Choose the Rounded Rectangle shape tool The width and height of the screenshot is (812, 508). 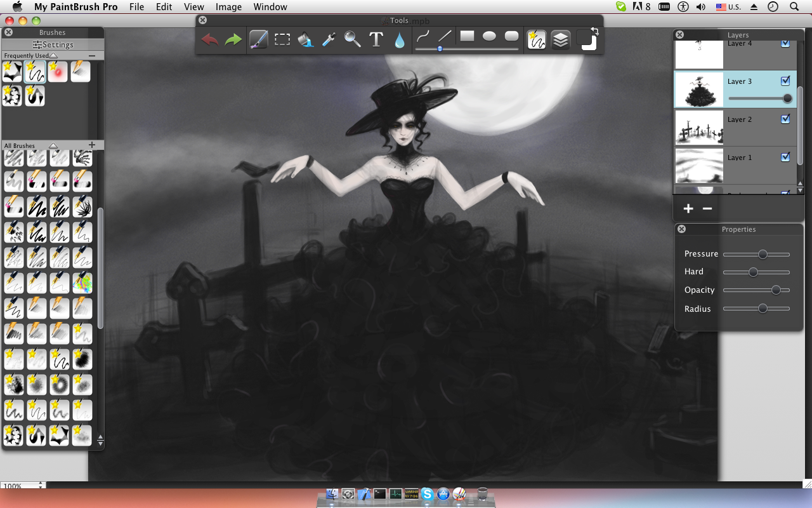[x=511, y=36]
